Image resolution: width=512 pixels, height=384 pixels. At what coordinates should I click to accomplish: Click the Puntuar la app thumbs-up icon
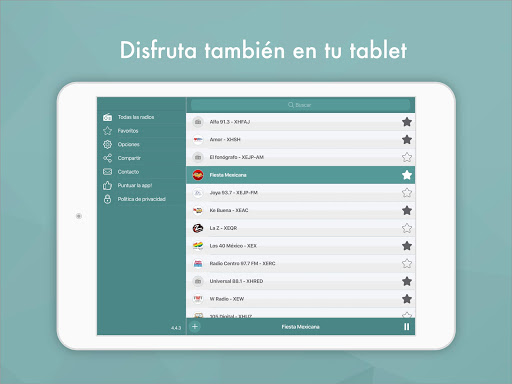107,185
